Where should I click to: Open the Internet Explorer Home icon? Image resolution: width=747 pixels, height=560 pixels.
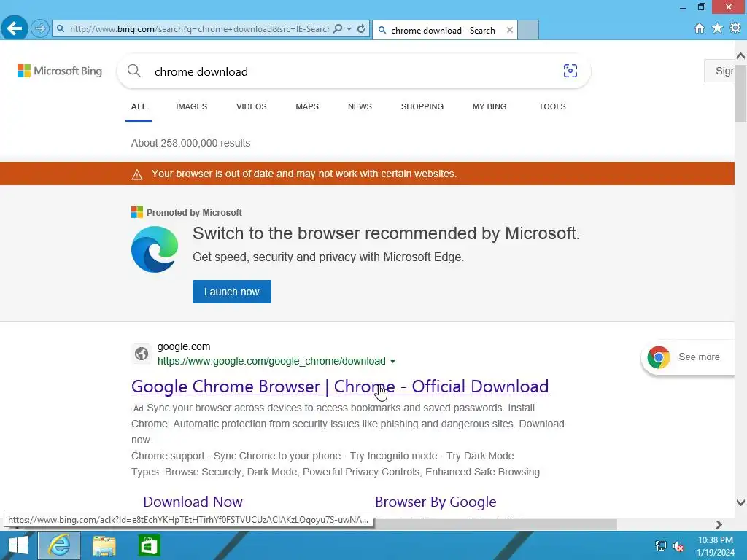pyautogui.click(x=699, y=28)
